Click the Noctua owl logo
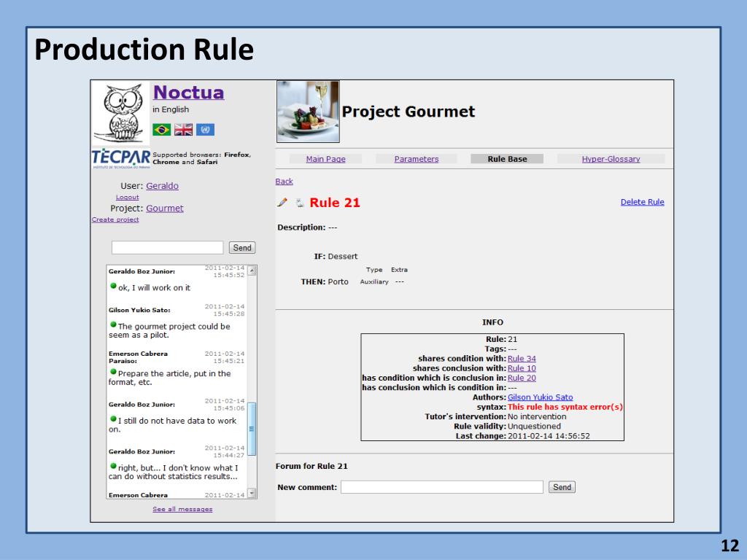Screen dimensions: 747x560 click(x=120, y=113)
